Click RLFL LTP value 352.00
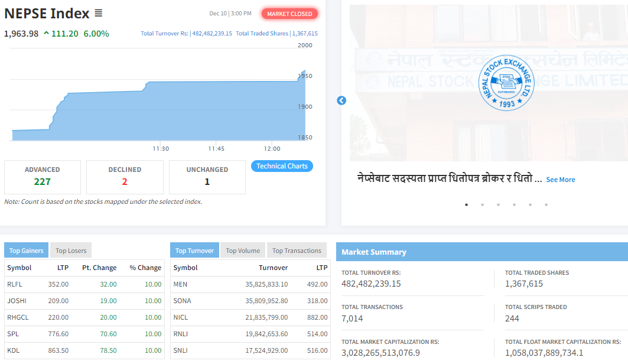 pos(58,284)
